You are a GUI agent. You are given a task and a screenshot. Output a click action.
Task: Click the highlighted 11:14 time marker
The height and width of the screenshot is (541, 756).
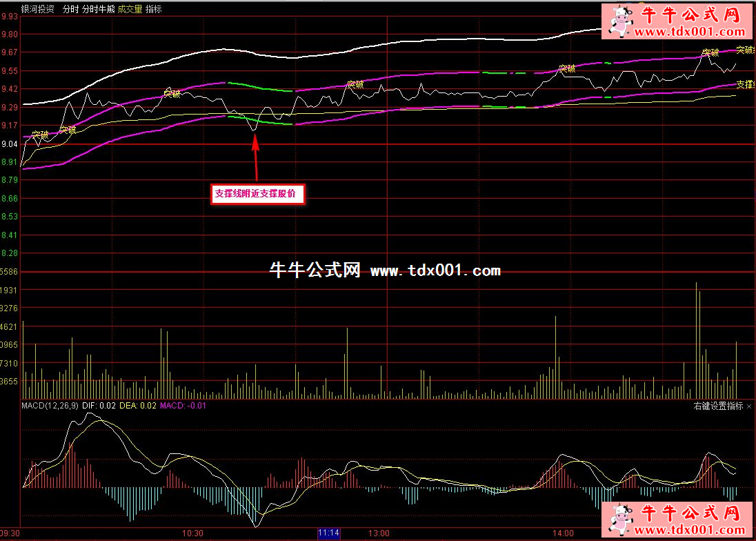328,533
